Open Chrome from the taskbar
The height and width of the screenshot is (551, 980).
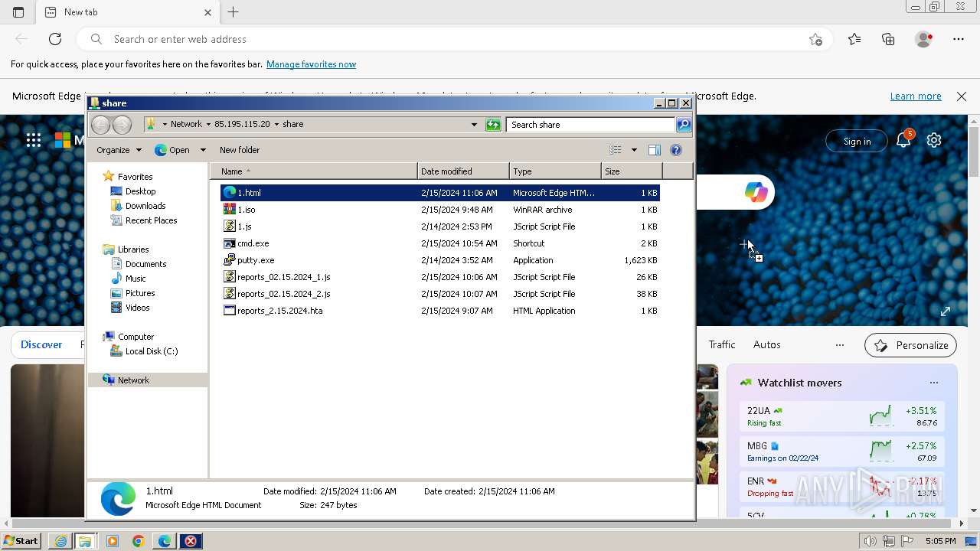[138, 541]
